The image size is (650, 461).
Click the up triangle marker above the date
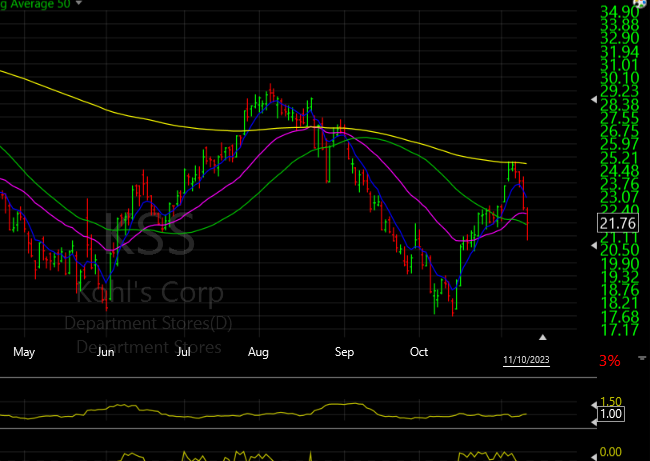click(x=543, y=337)
